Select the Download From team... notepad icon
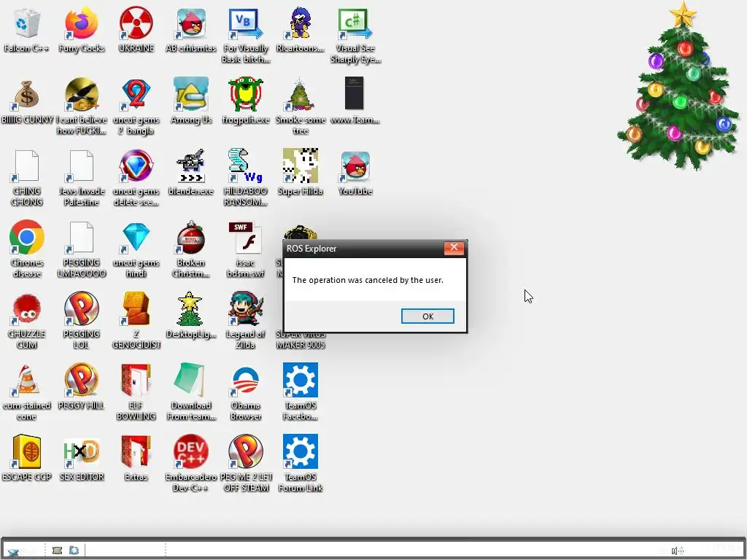Image resolution: width=747 pixels, height=560 pixels. [x=190, y=380]
